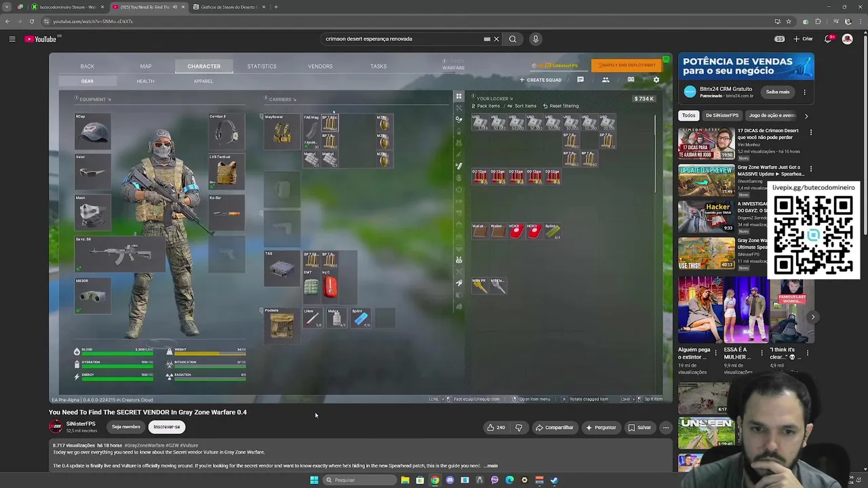This screenshot has width=868, height=488.
Task: Open SiNisterFPS channel avatar
Action: click(56, 426)
